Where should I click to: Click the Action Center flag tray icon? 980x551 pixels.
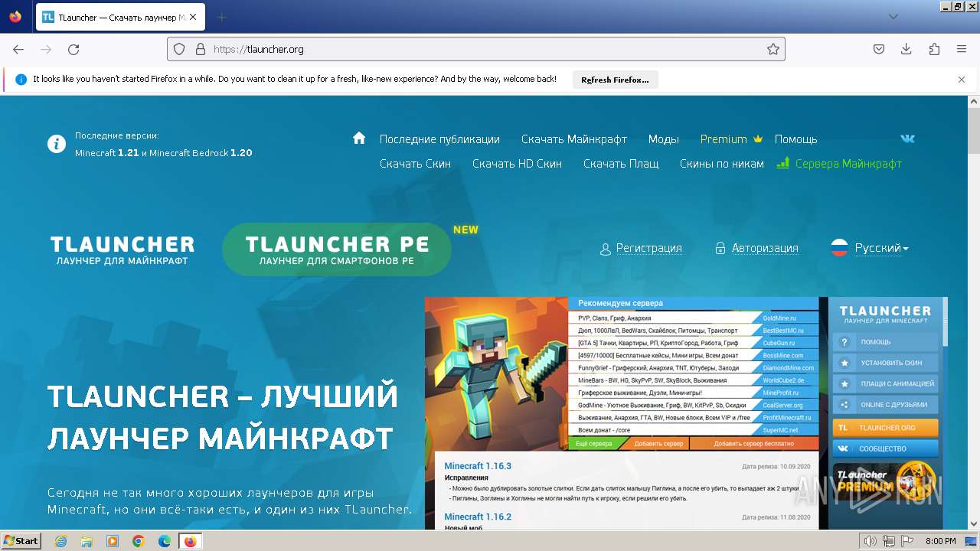coord(907,541)
